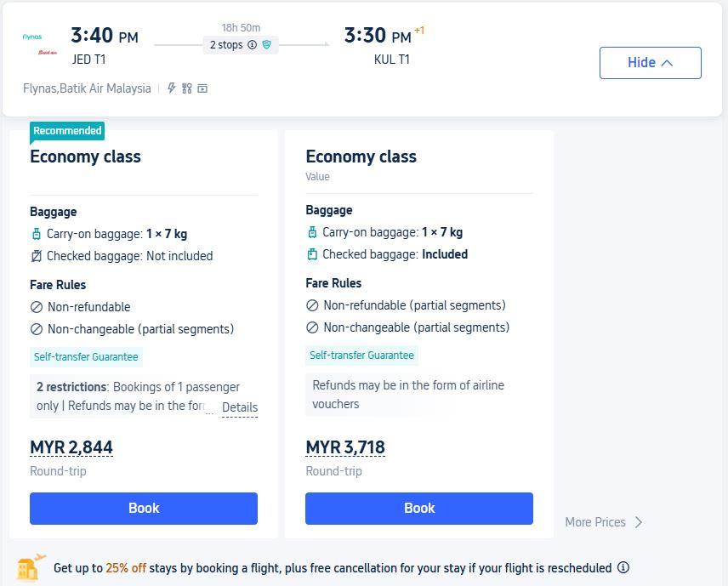The width and height of the screenshot is (728, 586).
Task: Click the info icon next to 2 stops
Action: 252,44
